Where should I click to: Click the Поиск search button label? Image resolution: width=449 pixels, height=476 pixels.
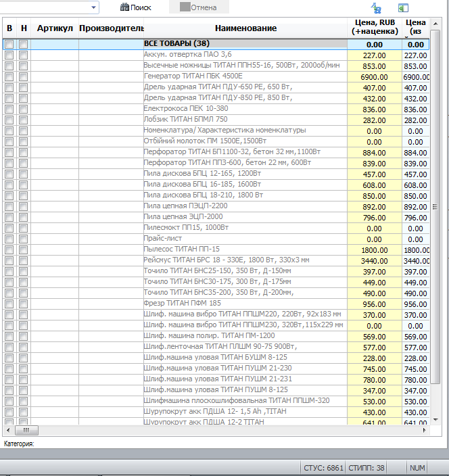141,7
